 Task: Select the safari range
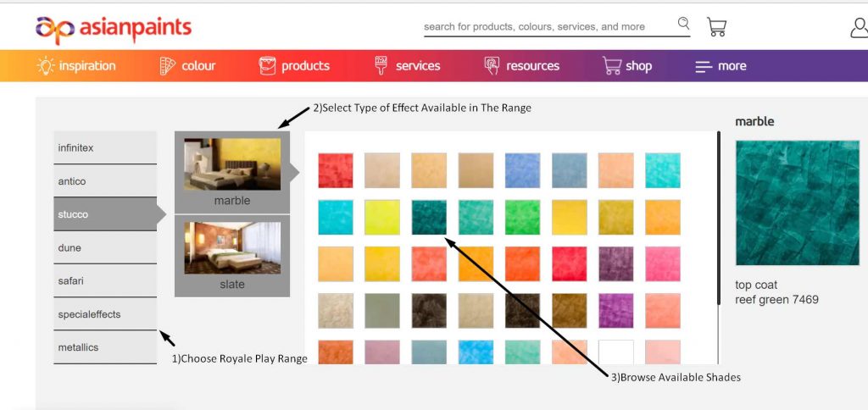(105, 280)
